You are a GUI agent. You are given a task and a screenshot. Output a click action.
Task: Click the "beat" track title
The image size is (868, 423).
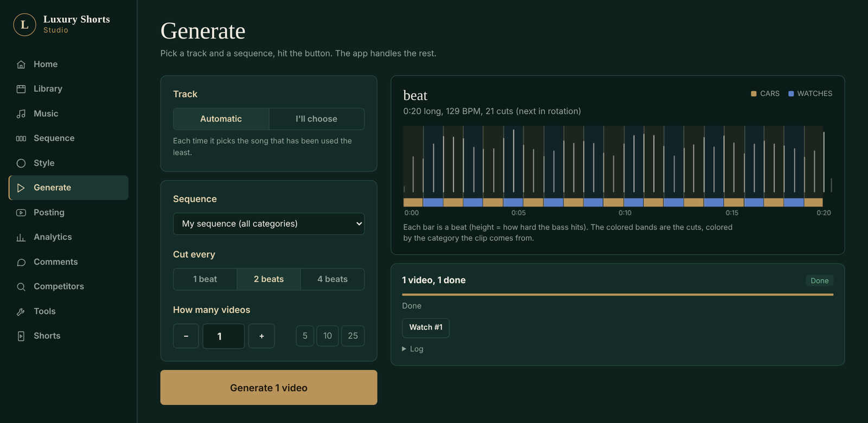pos(416,96)
